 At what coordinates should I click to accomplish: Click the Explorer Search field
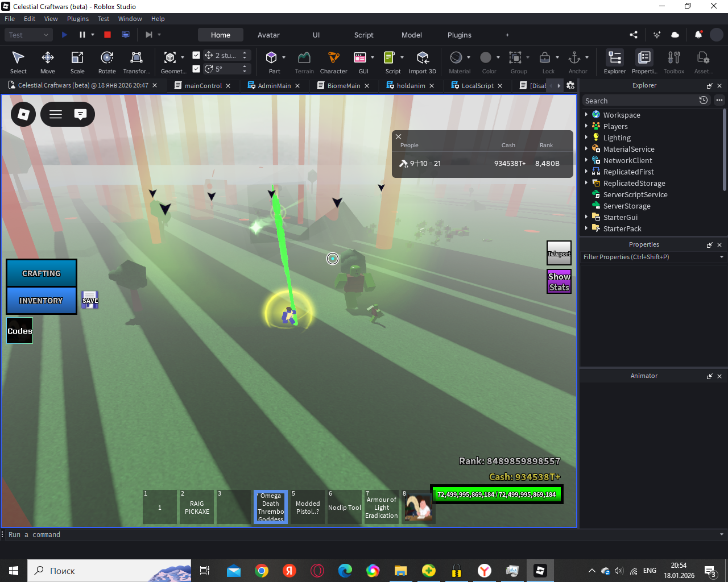pyautogui.click(x=640, y=101)
